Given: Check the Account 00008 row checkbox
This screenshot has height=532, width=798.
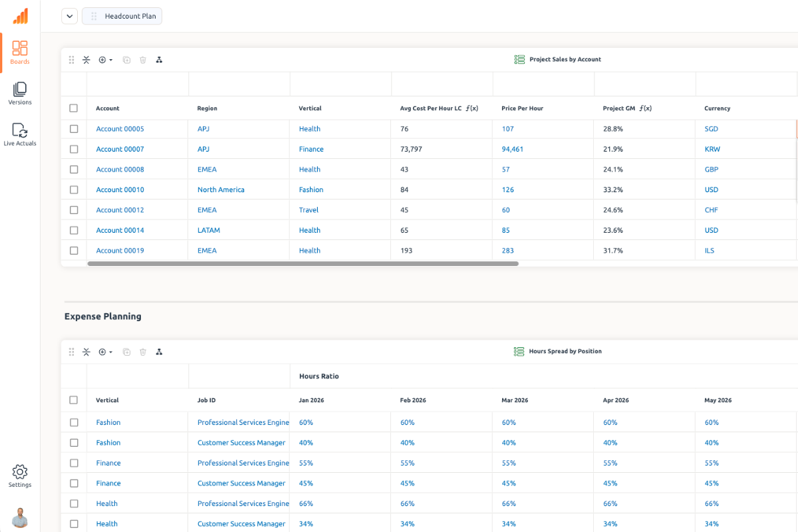Looking at the screenshot, I should point(74,170).
